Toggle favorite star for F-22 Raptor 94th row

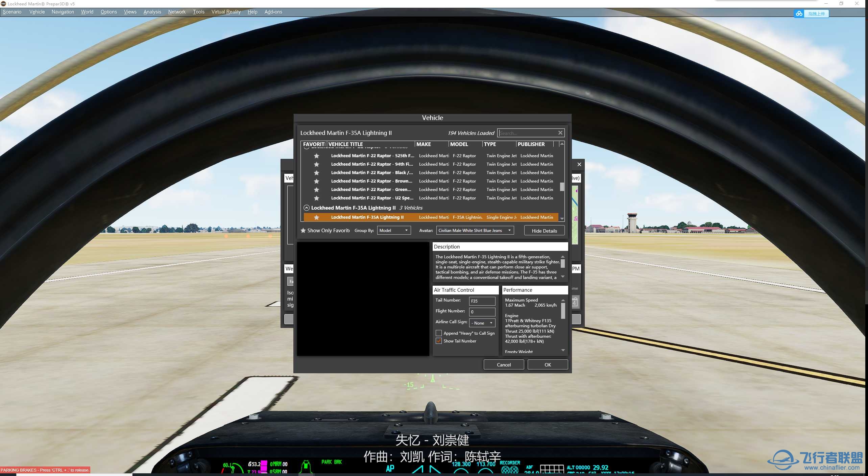[x=316, y=164]
